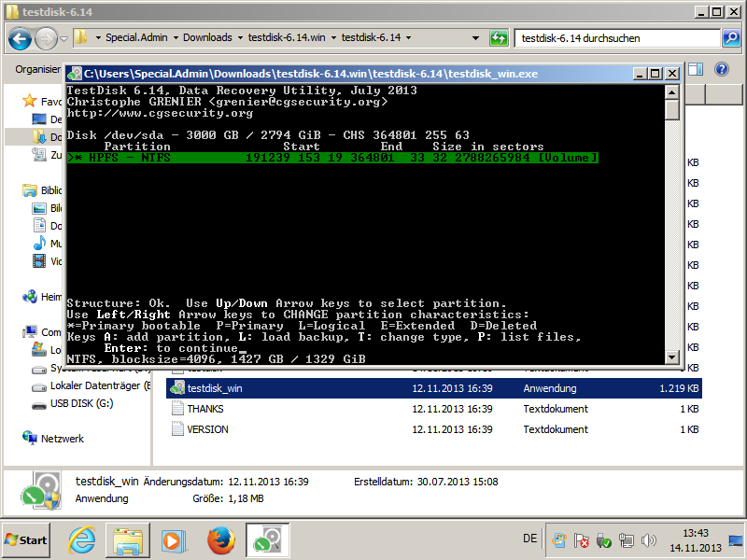Launch Windows Media Player from taskbar

click(x=174, y=540)
